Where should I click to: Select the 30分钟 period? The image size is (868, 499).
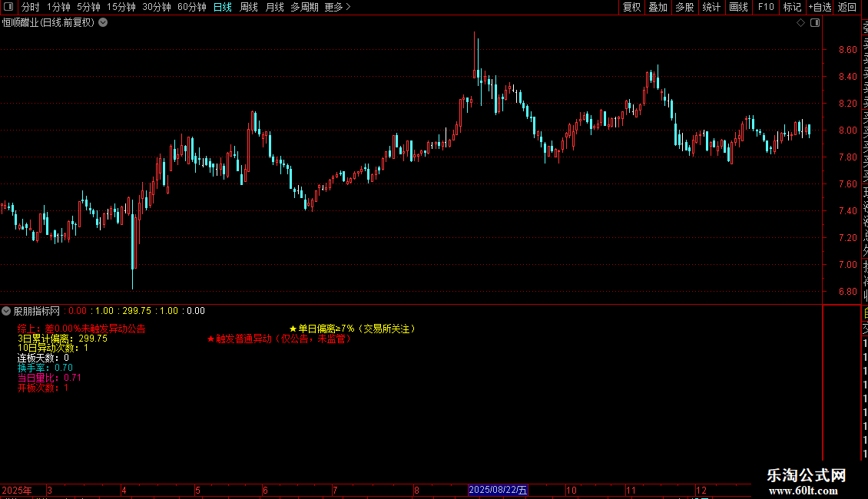click(x=157, y=7)
